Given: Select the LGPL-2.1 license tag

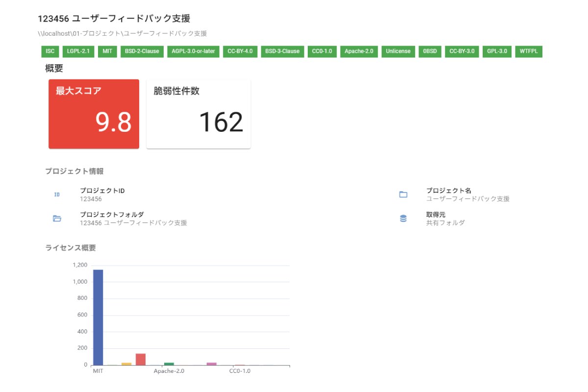Looking at the screenshot, I should [78, 51].
